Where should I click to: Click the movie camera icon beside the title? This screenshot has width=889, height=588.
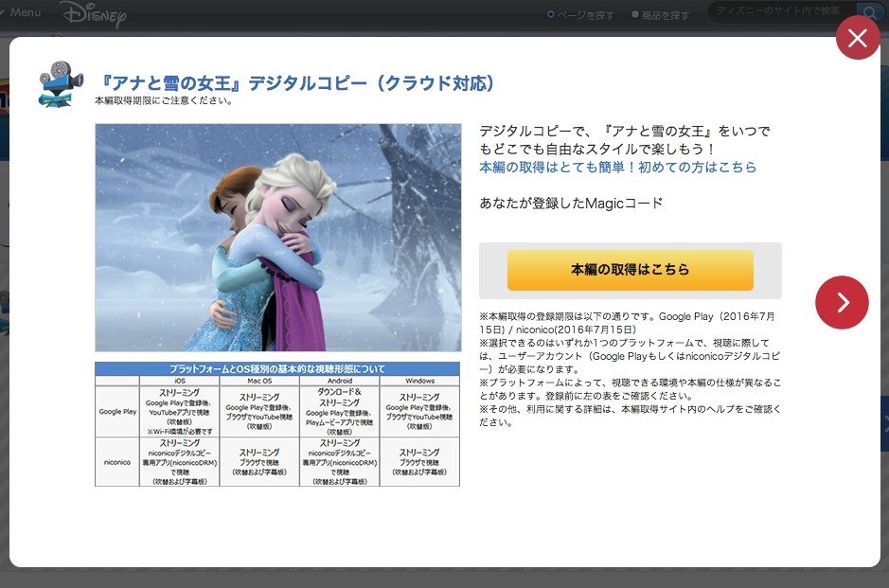pyautogui.click(x=60, y=84)
